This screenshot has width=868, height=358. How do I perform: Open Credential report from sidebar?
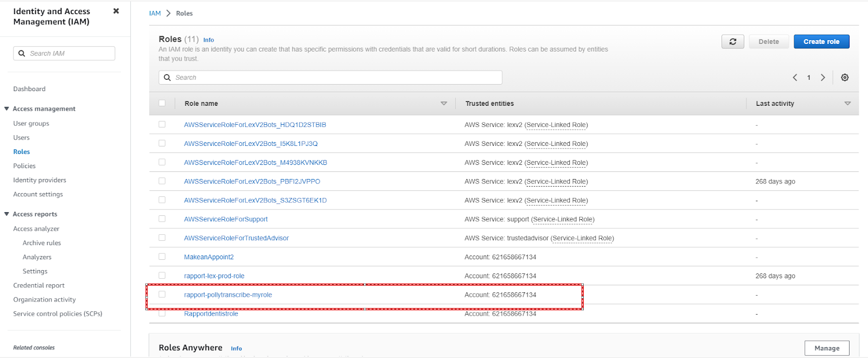coord(39,285)
